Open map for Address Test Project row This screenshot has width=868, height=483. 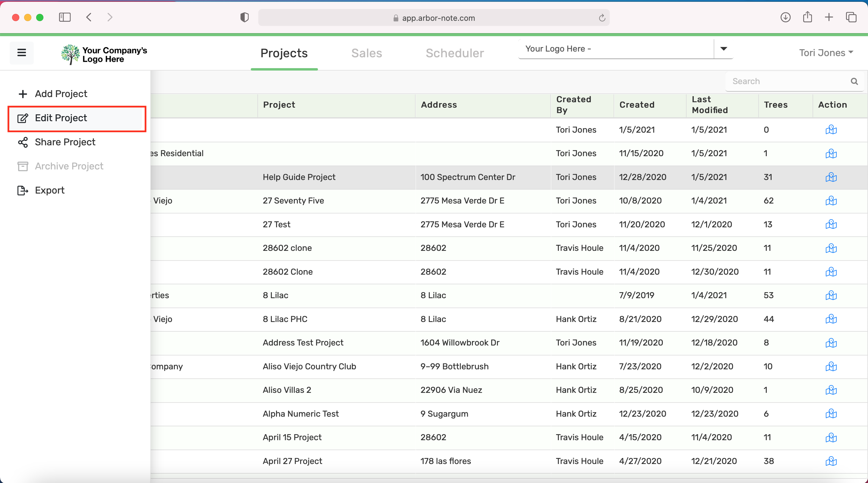pyautogui.click(x=831, y=343)
